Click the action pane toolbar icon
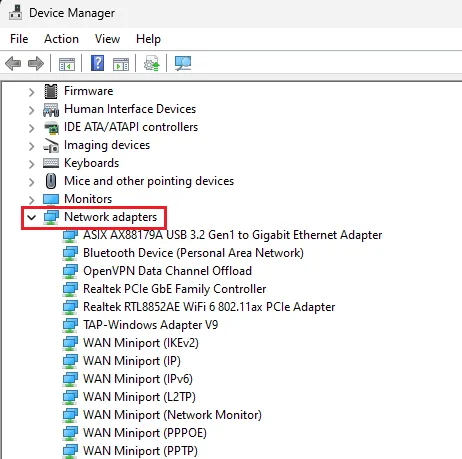This screenshot has width=462, height=459. 121,64
